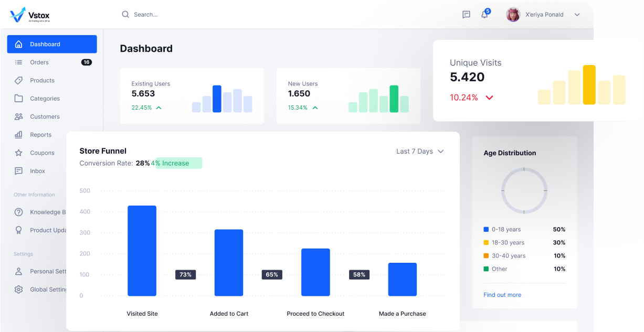Click the Customers people icon
This screenshot has height=332, width=644.
[19, 116]
